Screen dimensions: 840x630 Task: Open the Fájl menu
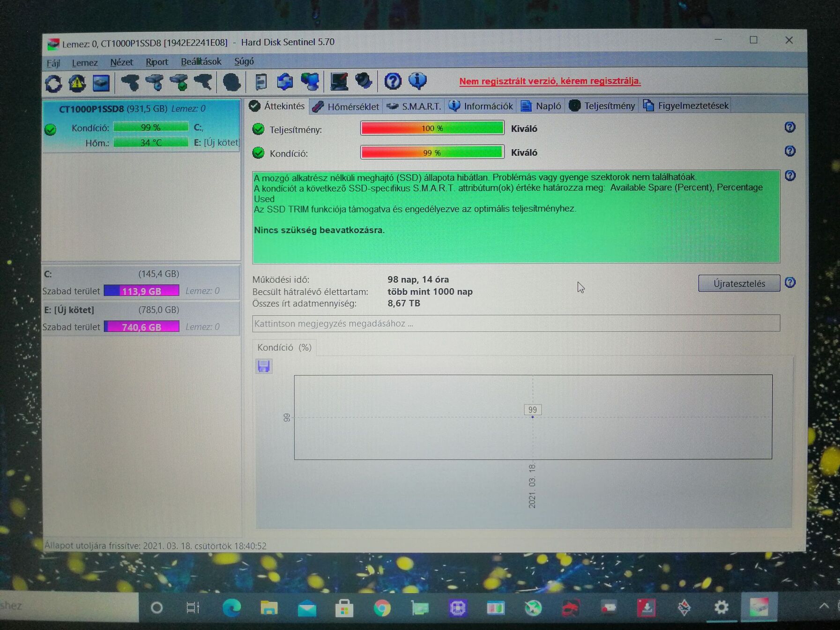coord(53,63)
